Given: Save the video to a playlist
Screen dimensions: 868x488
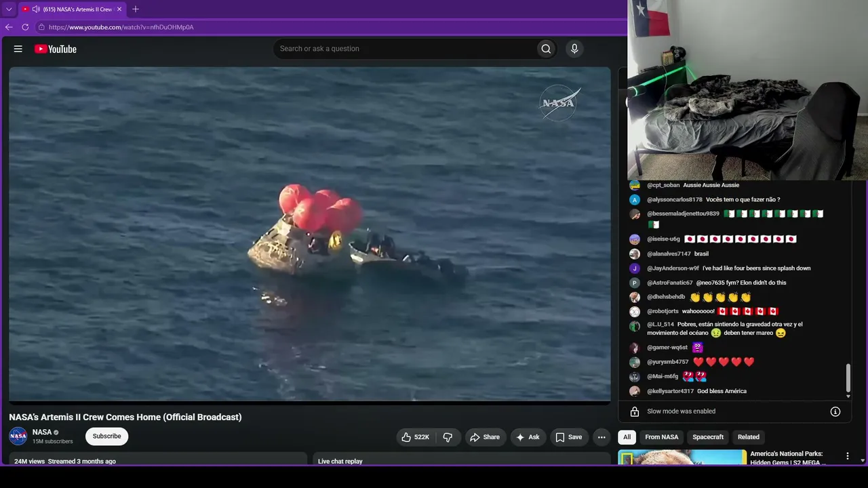Looking at the screenshot, I should tap(569, 437).
